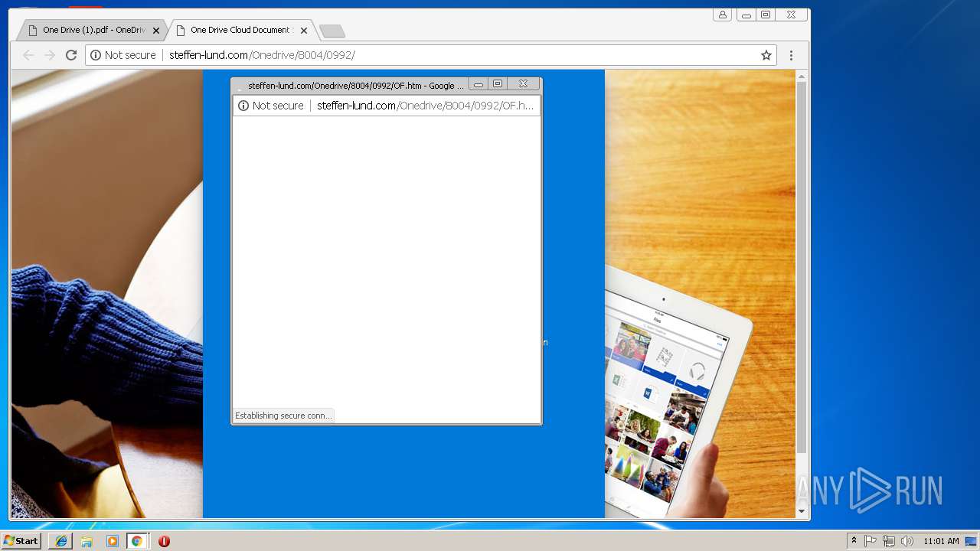Click the Not secure info icon in popup window
980x551 pixels.
click(243, 106)
